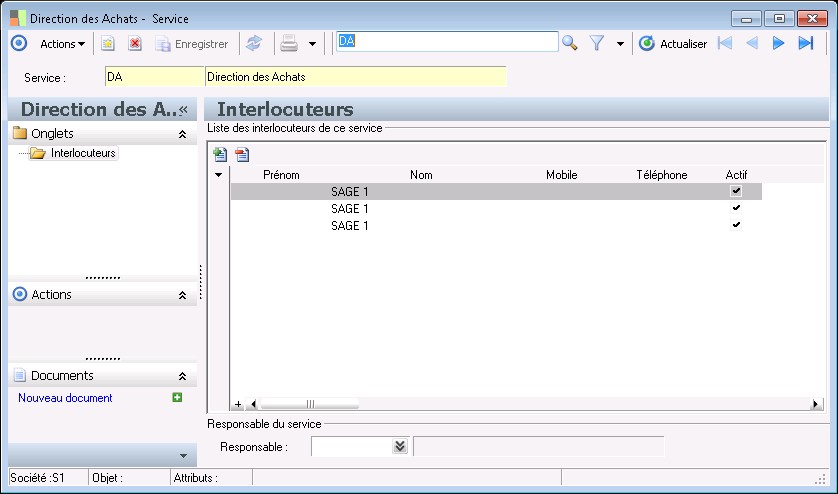Go to the first record
Viewport: 838px width, 494px height.
click(725, 43)
